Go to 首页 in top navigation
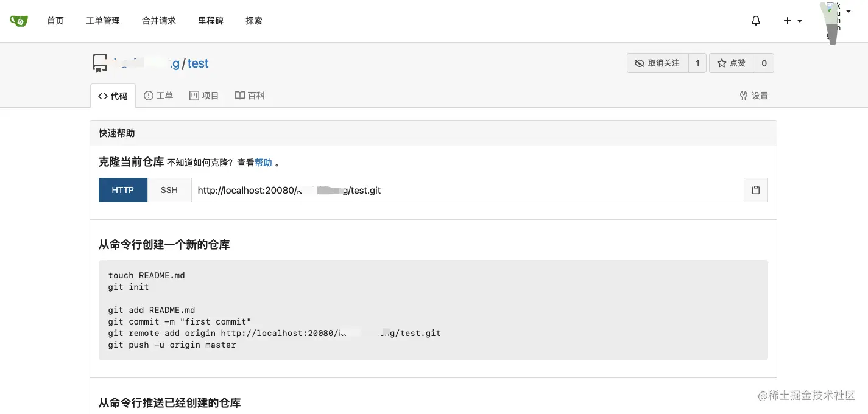868x414 pixels. pos(55,21)
